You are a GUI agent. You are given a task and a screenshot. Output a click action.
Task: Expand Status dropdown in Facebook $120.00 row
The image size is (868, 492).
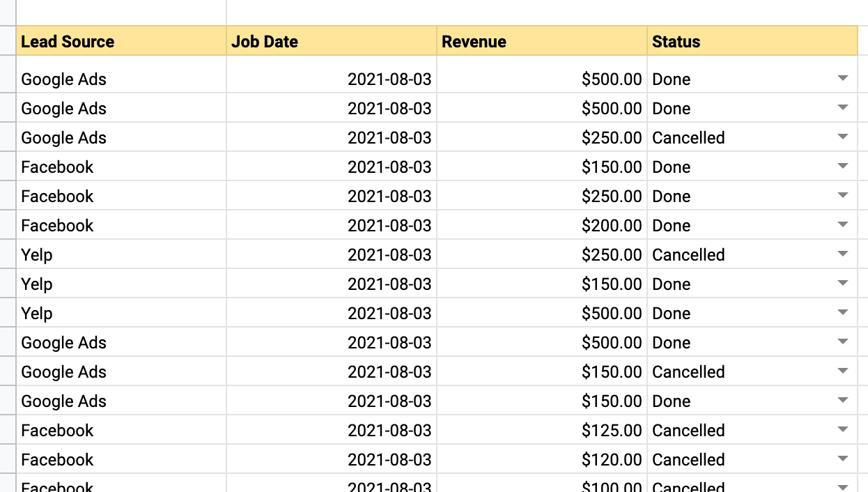[x=843, y=459]
